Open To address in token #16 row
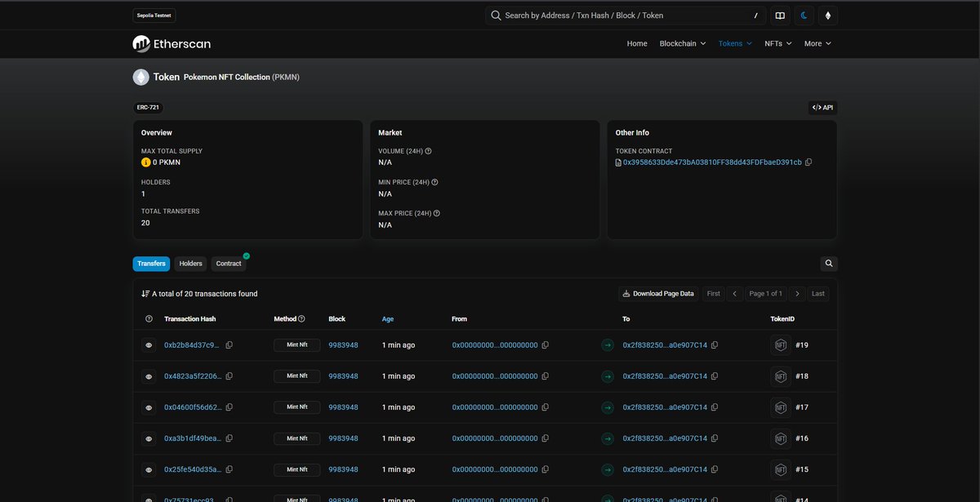Image resolution: width=980 pixels, height=502 pixels. click(x=665, y=438)
